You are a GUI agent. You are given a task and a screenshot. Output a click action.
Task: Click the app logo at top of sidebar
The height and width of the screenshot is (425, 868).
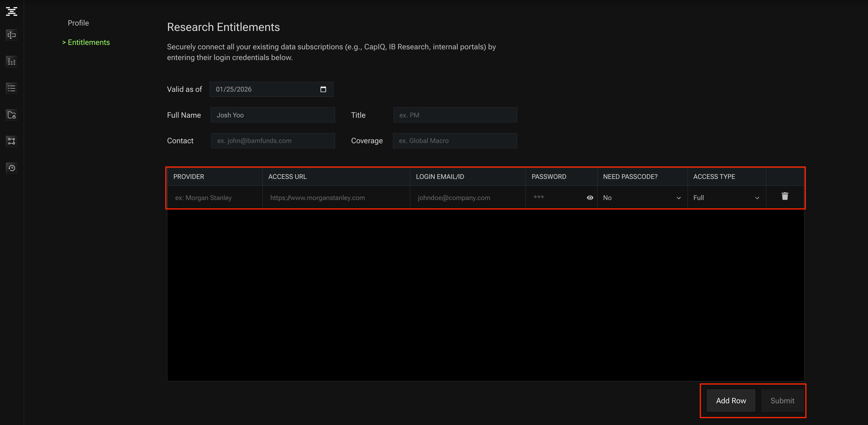[12, 12]
